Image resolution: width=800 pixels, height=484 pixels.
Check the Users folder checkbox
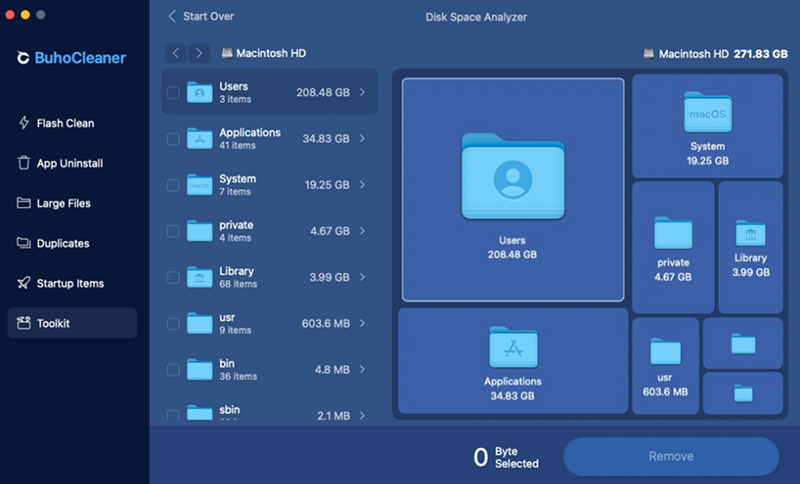[x=173, y=93]
